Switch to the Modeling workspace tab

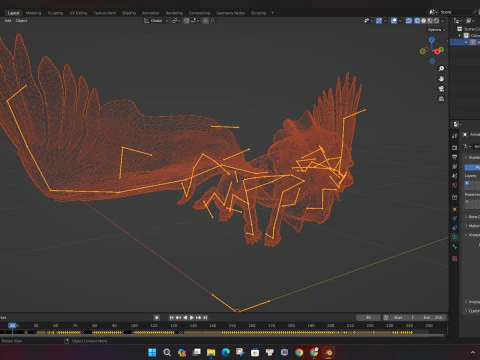[x=33, y=13]
